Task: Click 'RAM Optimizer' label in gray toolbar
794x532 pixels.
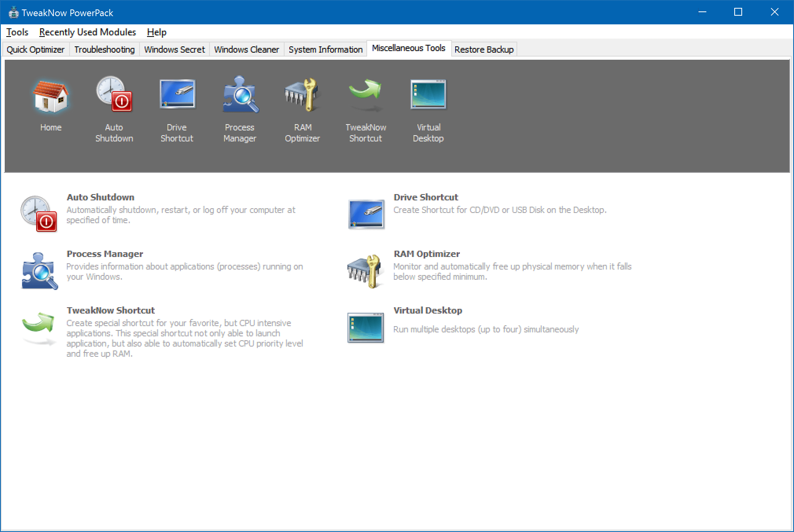Action: pyautogui.click(x=302, y=133)
